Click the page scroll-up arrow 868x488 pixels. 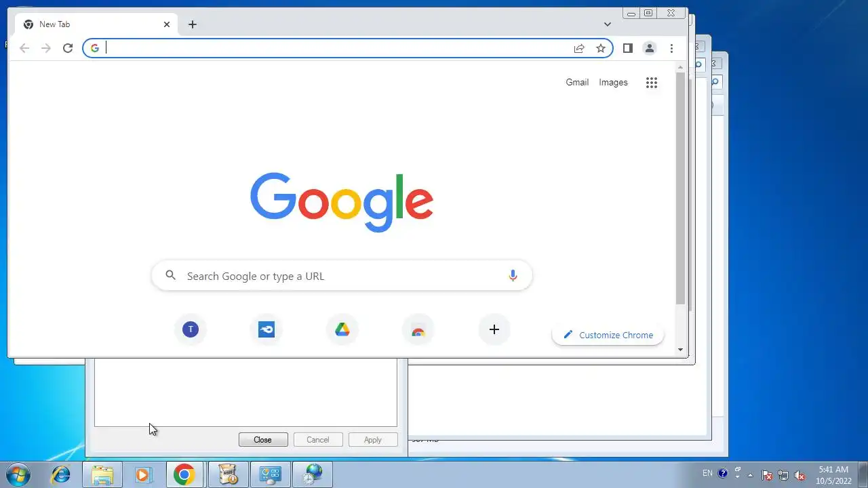[x=680, y=67]
